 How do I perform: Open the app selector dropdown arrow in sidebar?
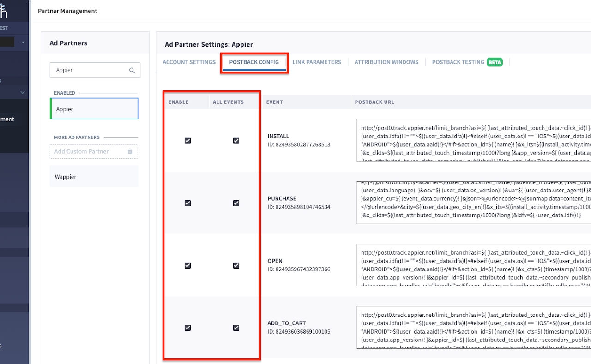point(23,42)
